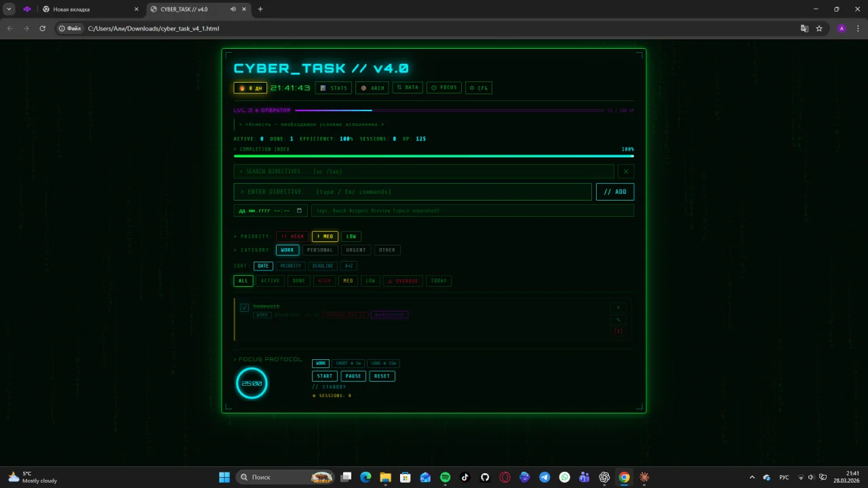Open the CFG settings panel
The image size is (868, 488).
coord(479,88)
